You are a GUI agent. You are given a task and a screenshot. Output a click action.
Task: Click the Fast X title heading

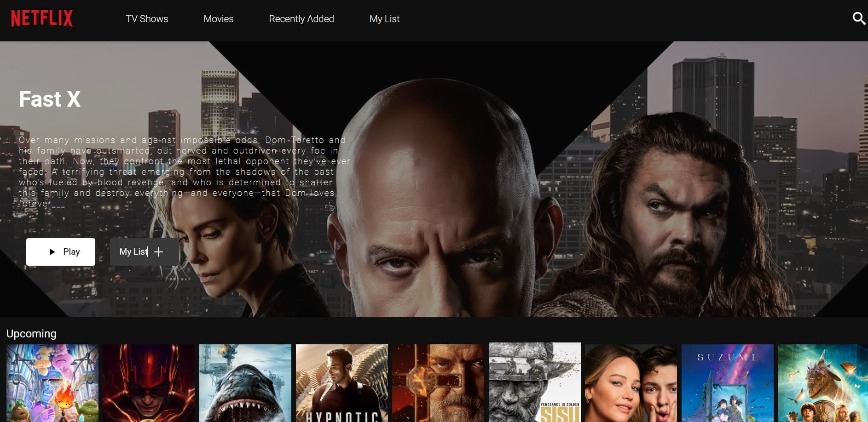pos(50,99)
